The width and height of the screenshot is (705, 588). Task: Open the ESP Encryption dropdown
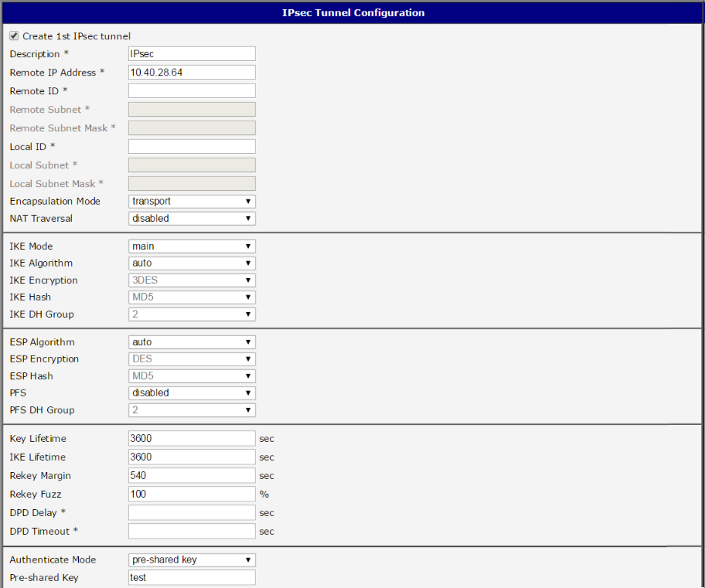pos(192,359)
